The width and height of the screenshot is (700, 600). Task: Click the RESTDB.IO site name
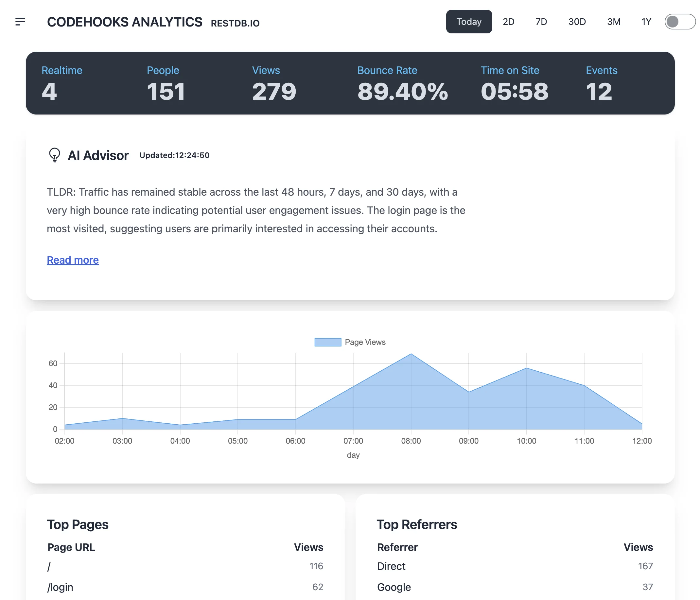[x=235, y=23]
